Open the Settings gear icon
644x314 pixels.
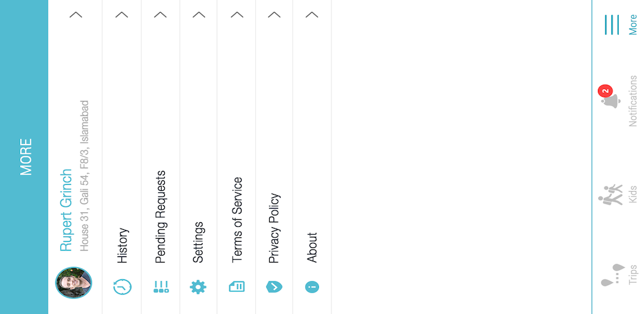point(198,287)
